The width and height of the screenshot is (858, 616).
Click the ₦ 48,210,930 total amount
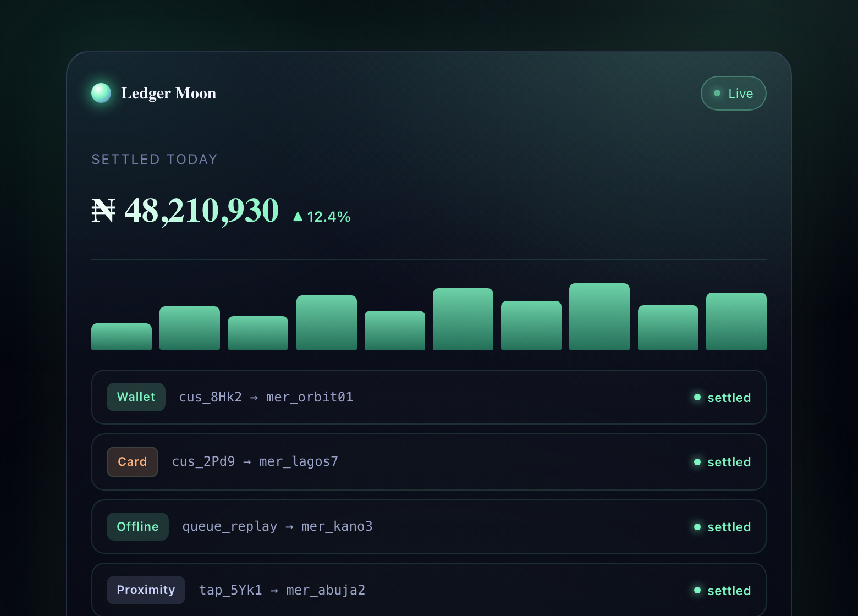point(185,210)
